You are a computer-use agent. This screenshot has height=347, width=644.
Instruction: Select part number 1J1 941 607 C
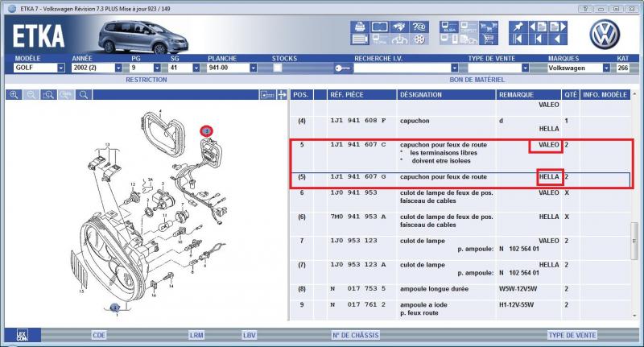click(x=358, y=145)
